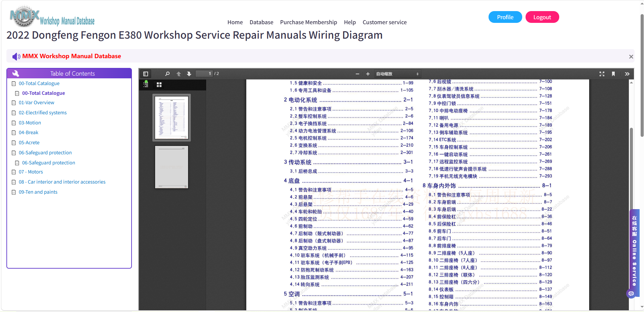This screenshot has height=312, width=644.
Task: Select the page 2 thumbnail
Action: click(172, 167)
